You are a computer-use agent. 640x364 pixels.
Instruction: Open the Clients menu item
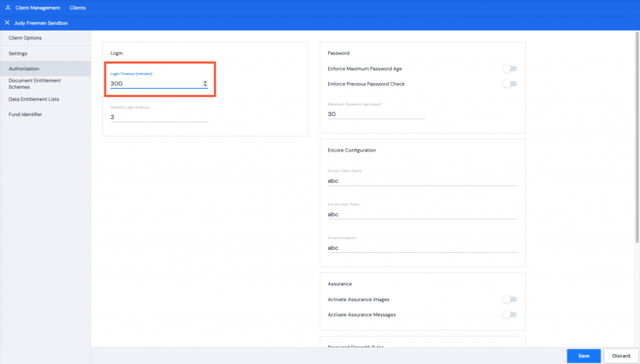click(x=77, y=7)
